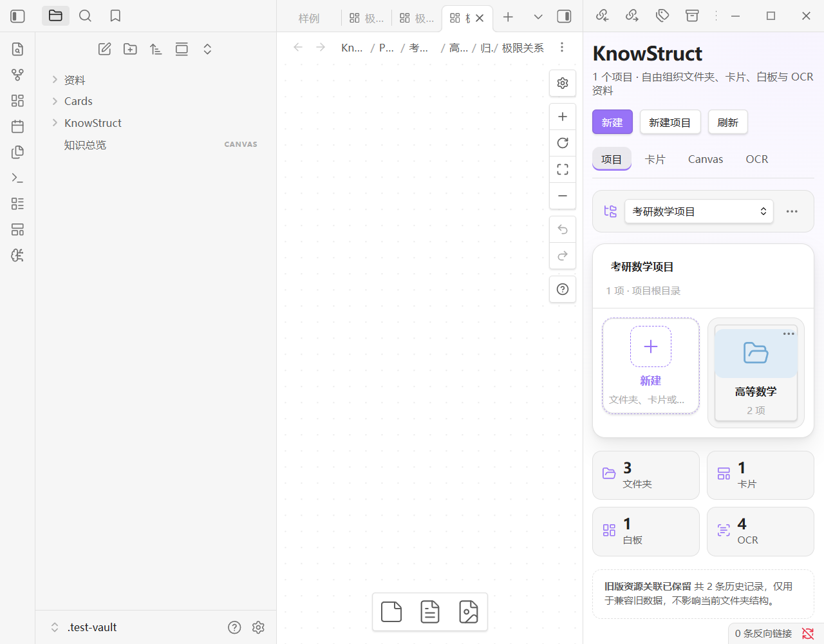Open the file explorer tab

pyautogui.click(x=55, y=16)
